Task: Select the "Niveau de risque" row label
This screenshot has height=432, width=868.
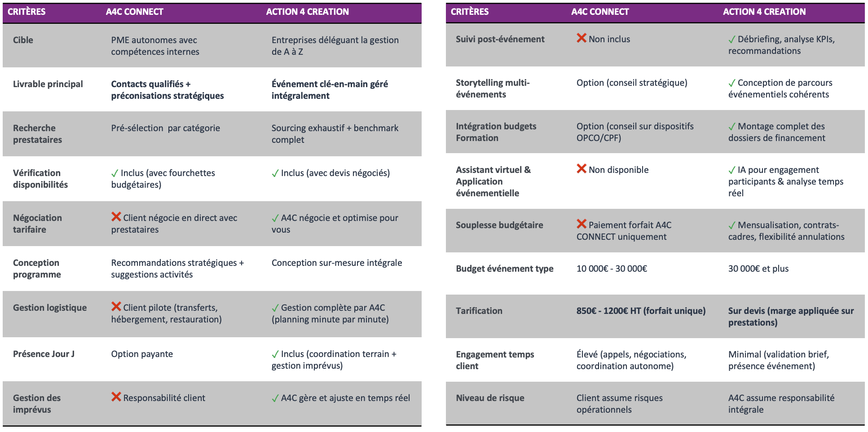Action: click(490, 398)
